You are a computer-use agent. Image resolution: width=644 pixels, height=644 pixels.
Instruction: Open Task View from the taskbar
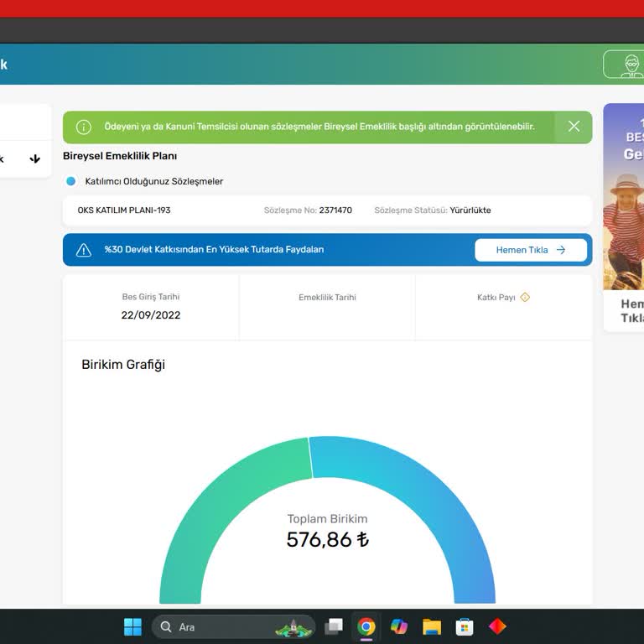click(334, 626)
